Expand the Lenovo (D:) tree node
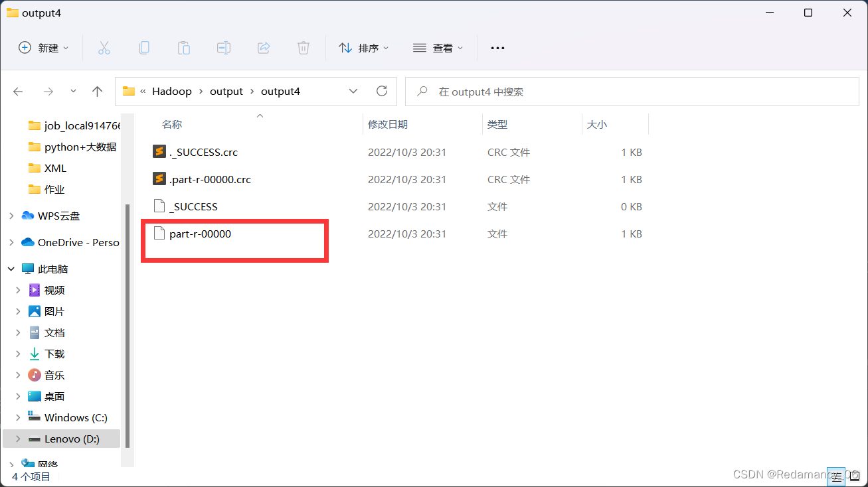This screenshot has height=487, width=868. (x=18, y=439)
